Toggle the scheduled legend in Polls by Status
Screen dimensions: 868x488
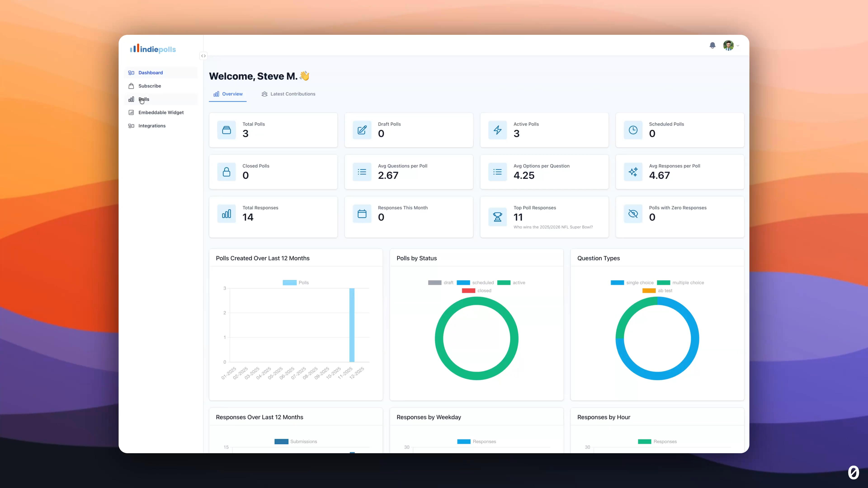pyautogui.click(x=475, y=283)
